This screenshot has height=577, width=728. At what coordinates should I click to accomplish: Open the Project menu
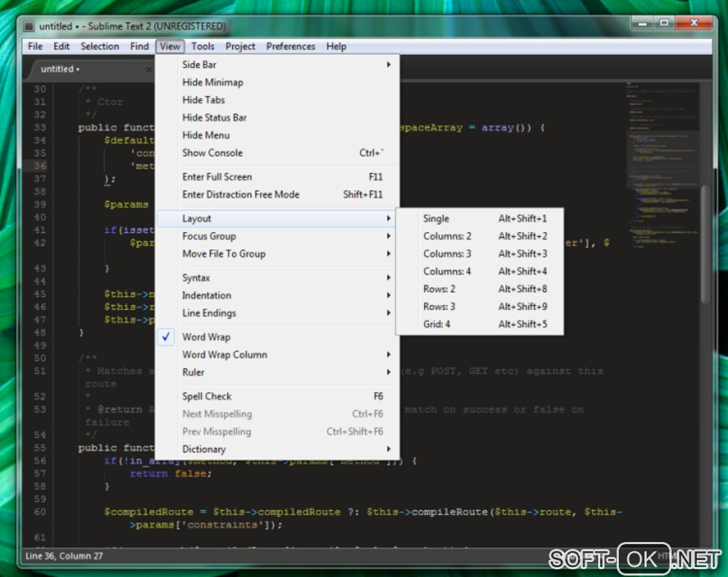240,46
